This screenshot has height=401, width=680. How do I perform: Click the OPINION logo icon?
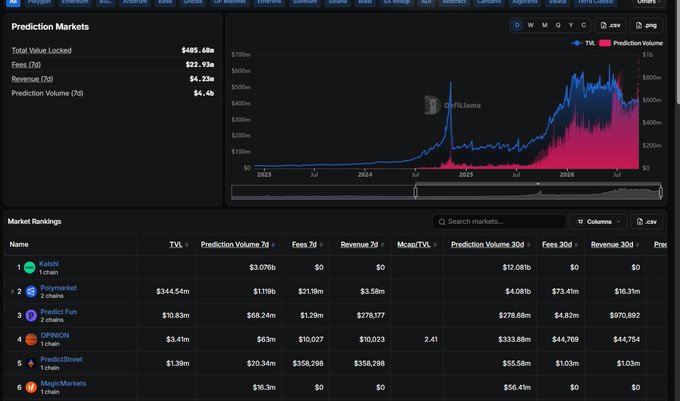[x=31, y=339]
